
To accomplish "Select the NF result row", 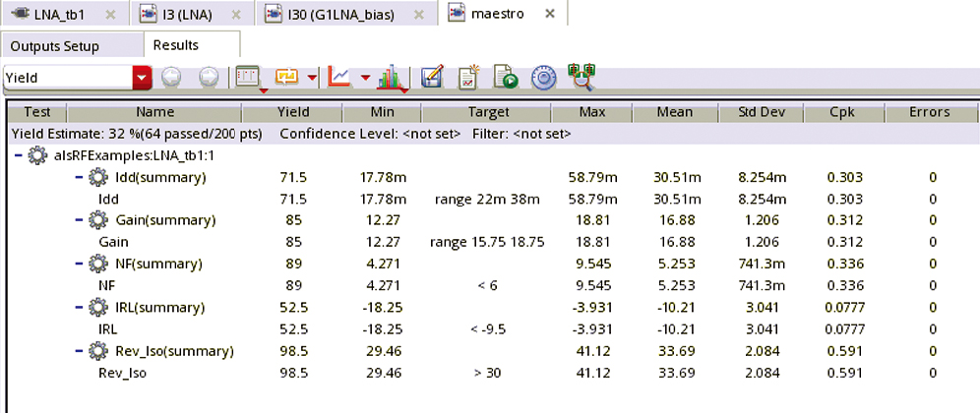I will coord(108,286).
